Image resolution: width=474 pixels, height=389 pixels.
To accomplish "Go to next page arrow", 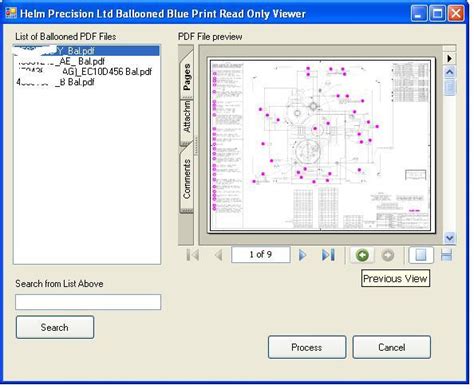I will coord(302,255).
